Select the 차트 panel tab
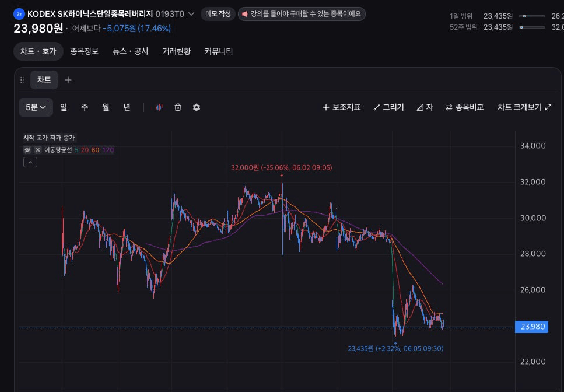The image size is (564, 392). [44, 80]
